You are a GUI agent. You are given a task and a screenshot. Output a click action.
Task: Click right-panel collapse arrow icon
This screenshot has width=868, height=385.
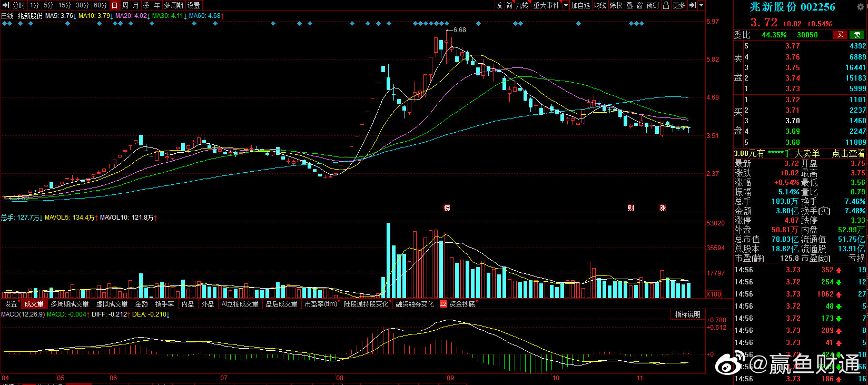(693, 5)
